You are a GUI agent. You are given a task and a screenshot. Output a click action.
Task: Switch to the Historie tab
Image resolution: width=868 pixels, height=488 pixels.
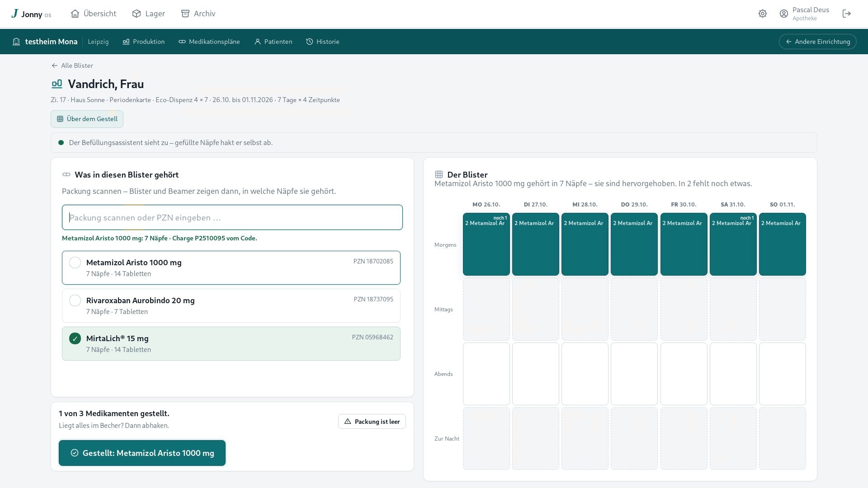323,42
